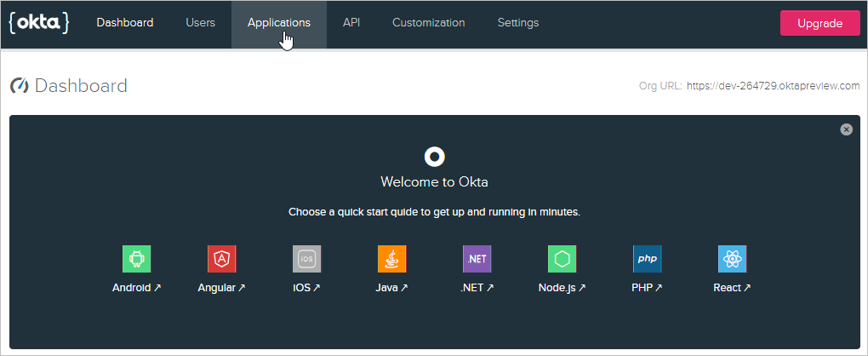
Task: Open the Node.js guide link
Action: (562, 288)
